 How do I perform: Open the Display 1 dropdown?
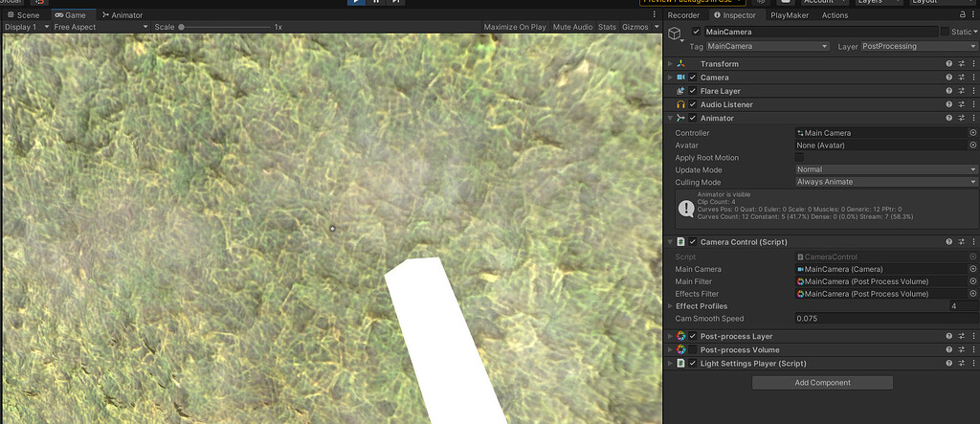click(26, 27)
